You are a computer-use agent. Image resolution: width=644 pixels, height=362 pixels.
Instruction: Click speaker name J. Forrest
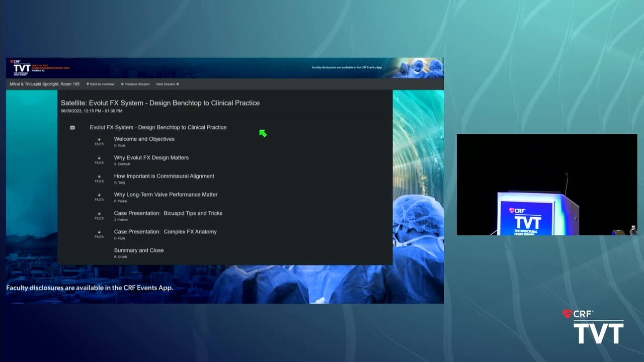(121, 220)
